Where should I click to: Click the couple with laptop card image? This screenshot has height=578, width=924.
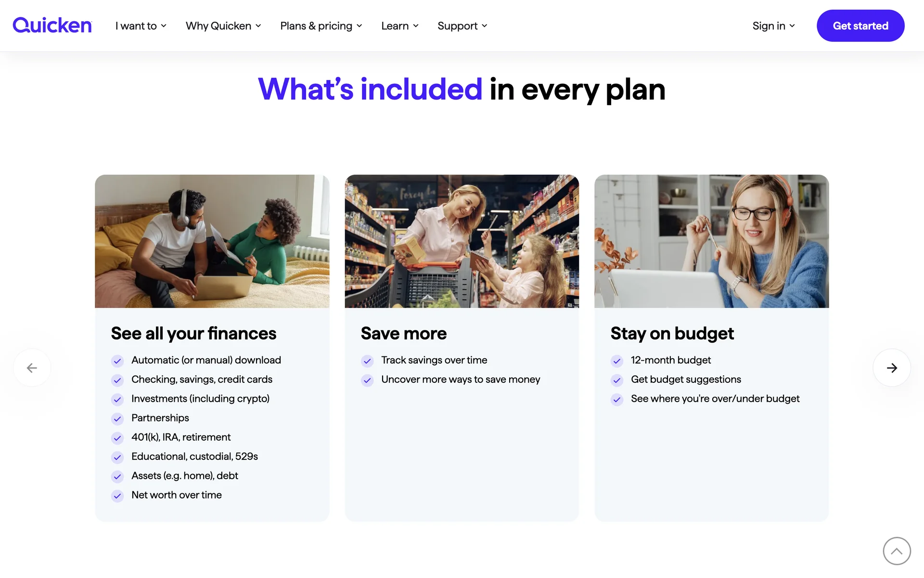tap(212, 241)
